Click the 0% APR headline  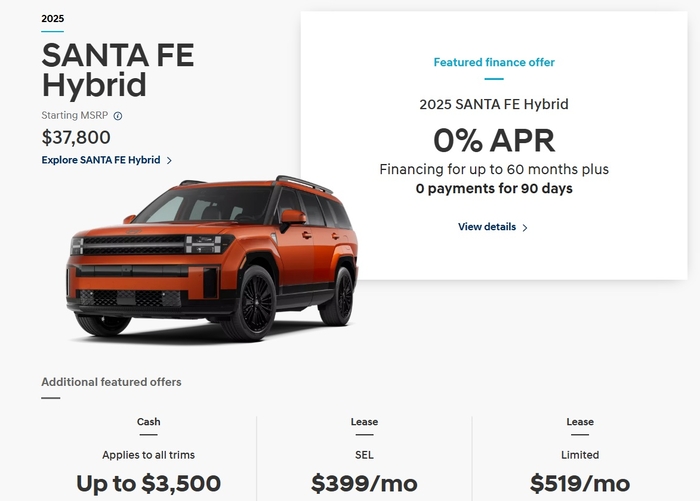click(494, 140)
